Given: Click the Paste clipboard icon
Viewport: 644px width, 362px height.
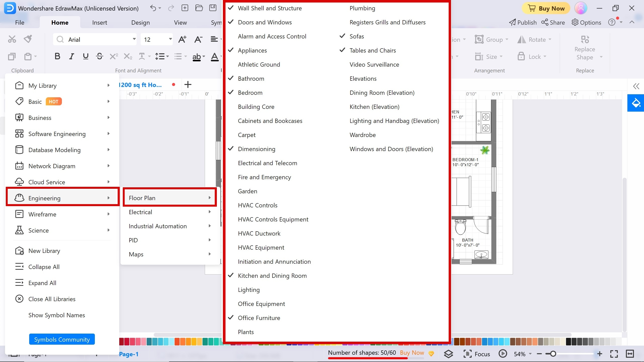Looking at the screenshot, I should (28, 57).
